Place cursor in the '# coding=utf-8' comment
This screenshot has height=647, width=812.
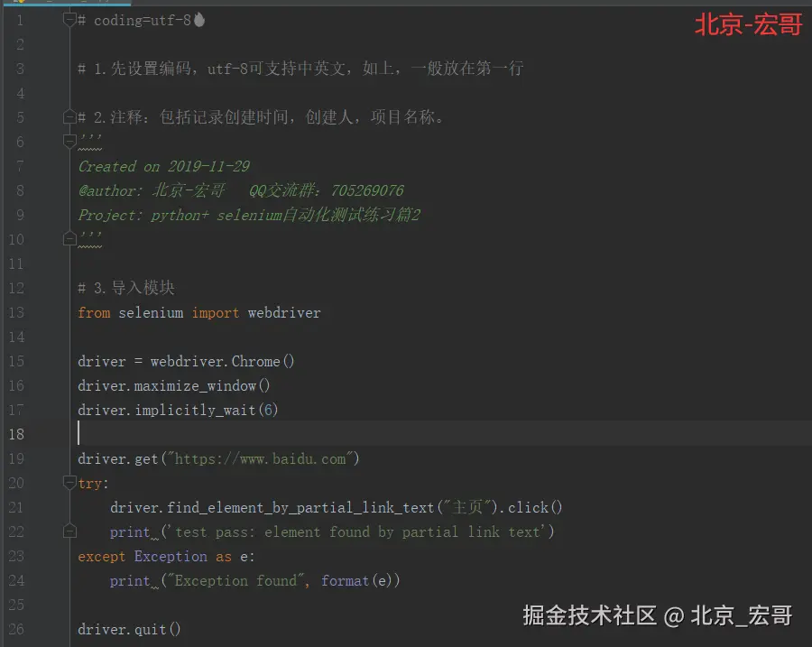coord(134,20)
